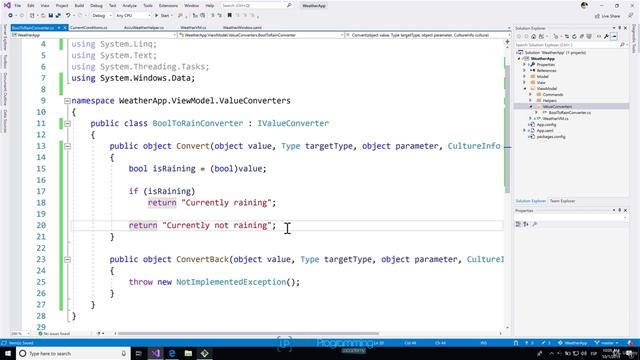Toggle the Solution Explorer Preview Selected Items icon
The height and width of the screenshot is (360, 640).
tap(614, 36)
